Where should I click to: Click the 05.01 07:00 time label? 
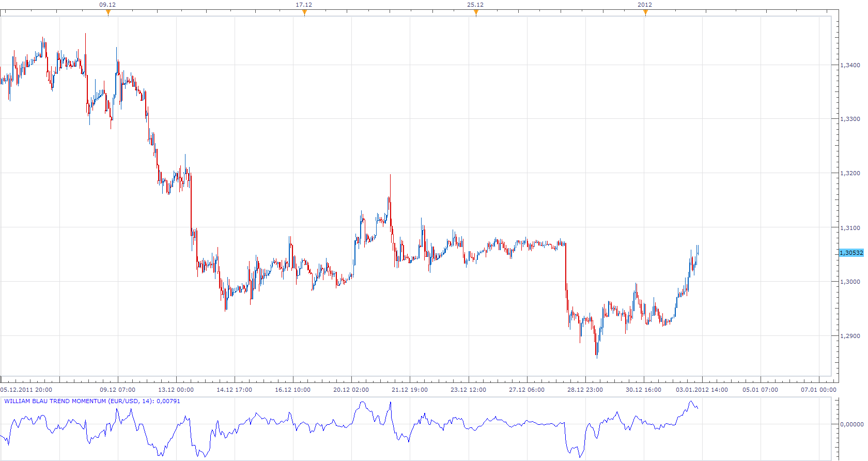[760, 390]
